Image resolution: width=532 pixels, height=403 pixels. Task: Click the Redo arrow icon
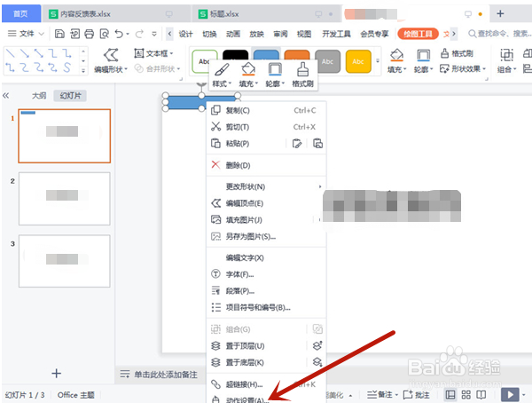click(139, 34)
